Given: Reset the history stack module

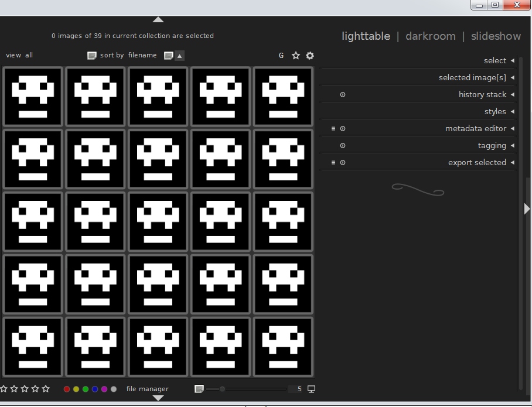Looking at the screenshot, I should (343, 95).
